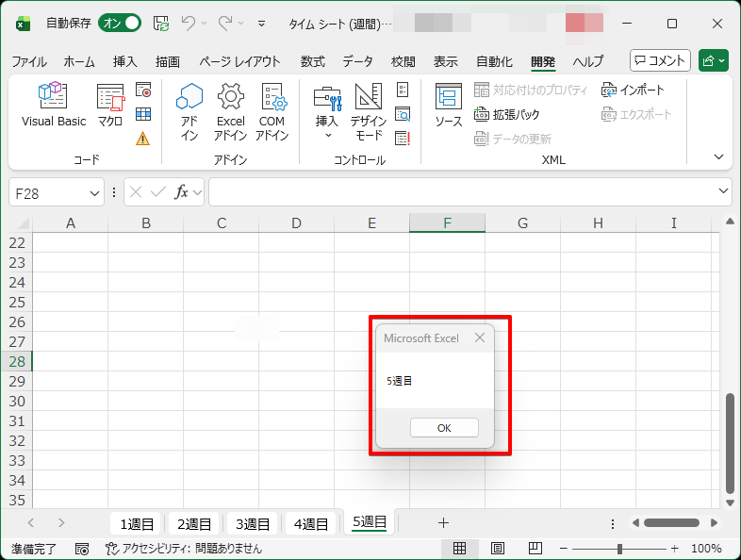Image resolution: width=741 pixels, height=560 pixels.
Task: Switch to the Home (ホーム) tab
Action: (x=79, y=61)
